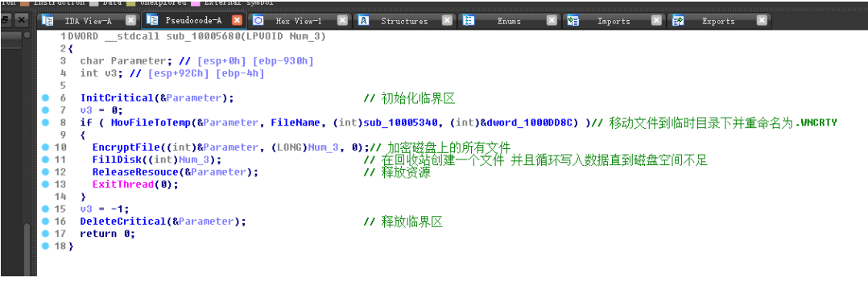This screenshot has height=290, width=868.
Task: Click the Exports tab icon
Action: pos(678,20)
